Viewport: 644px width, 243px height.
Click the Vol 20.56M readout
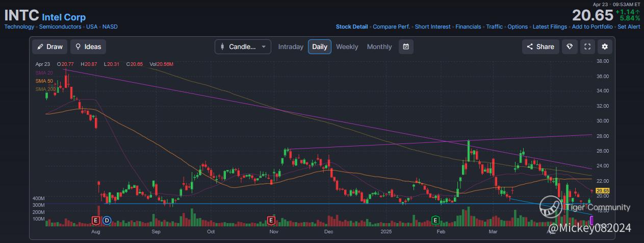[162, 64]
